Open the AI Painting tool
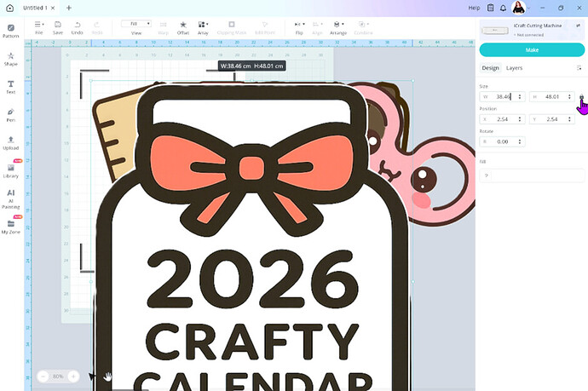The image size is (588, 391). pos(11,198)
